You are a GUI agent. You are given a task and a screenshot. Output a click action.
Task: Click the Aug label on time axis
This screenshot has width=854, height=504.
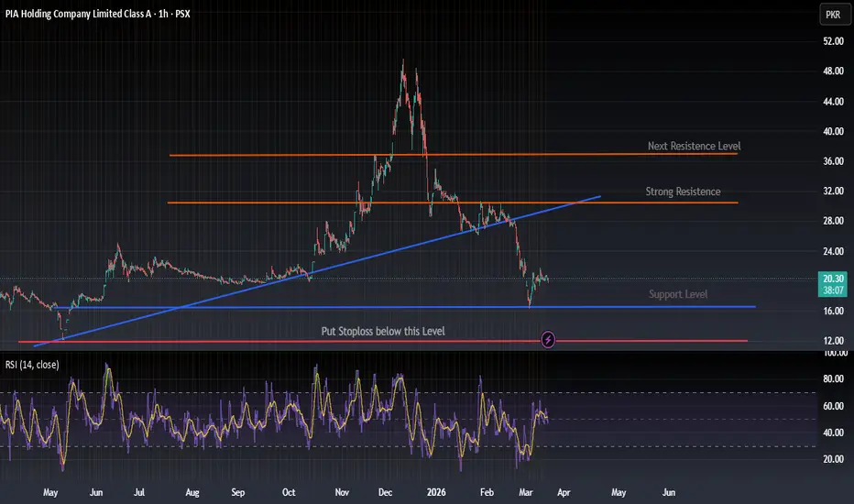192,493
